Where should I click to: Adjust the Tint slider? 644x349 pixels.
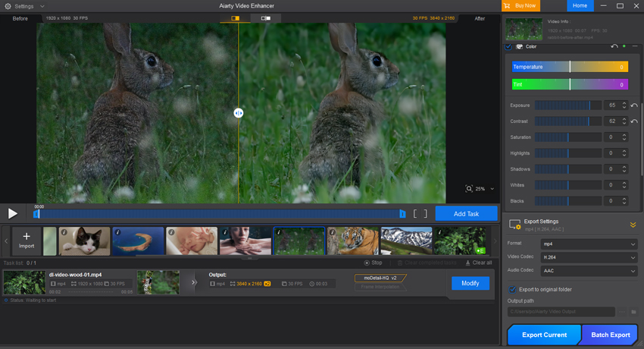(x=570, y=84)
